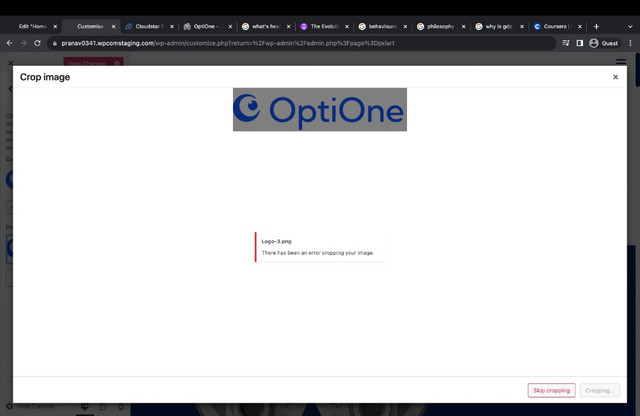Switch to the Cloudstar tab
The height and width of the screenshot is (416, 640).
pyautogui.click(x=149, y=27)
